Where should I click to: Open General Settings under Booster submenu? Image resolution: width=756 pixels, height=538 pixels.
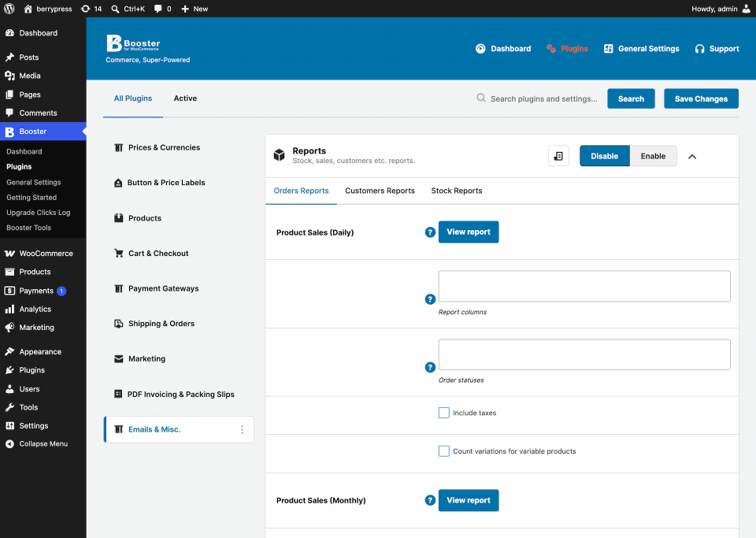pyautogui.click(x=34, y=182)
